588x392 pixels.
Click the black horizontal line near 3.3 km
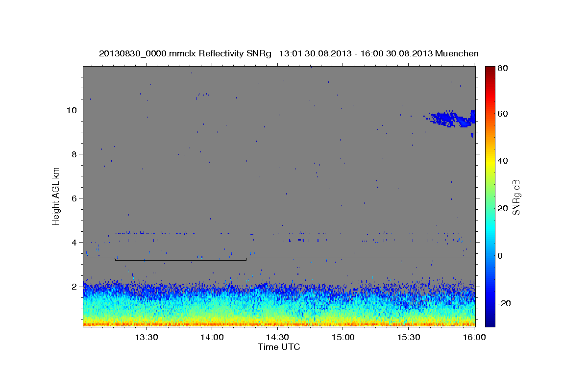pos(279,258)
